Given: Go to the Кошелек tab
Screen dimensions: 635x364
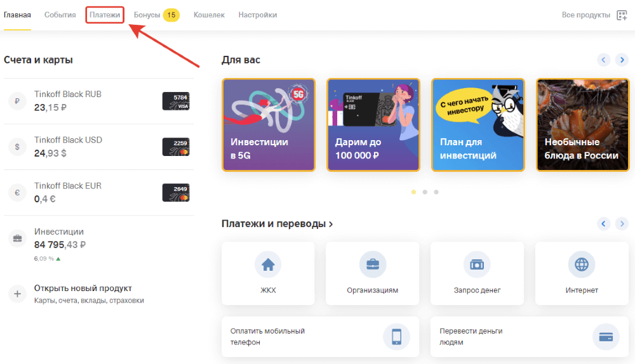Looking at the screenshot, I should (209, 15).
